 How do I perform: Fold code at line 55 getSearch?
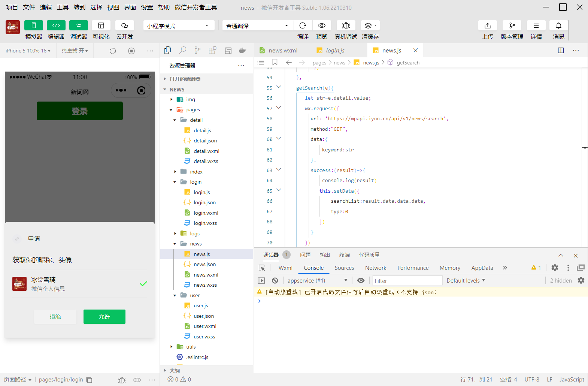279,87
